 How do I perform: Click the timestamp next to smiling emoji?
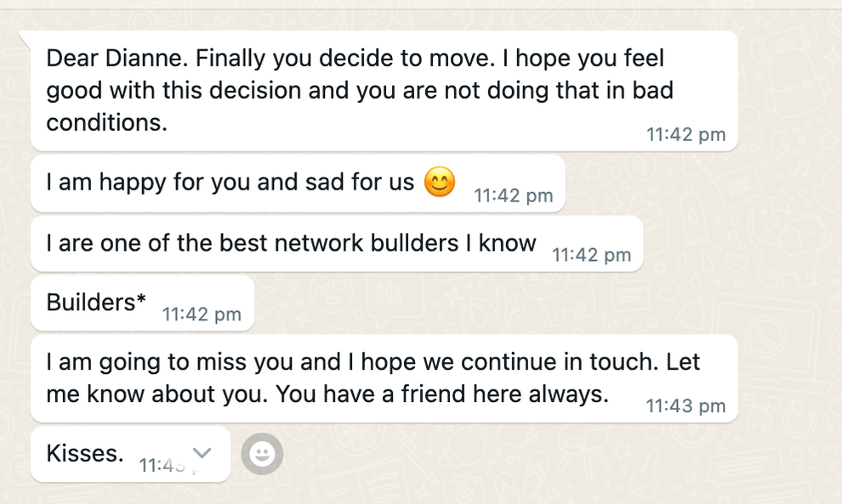click(x=514, y=195)
